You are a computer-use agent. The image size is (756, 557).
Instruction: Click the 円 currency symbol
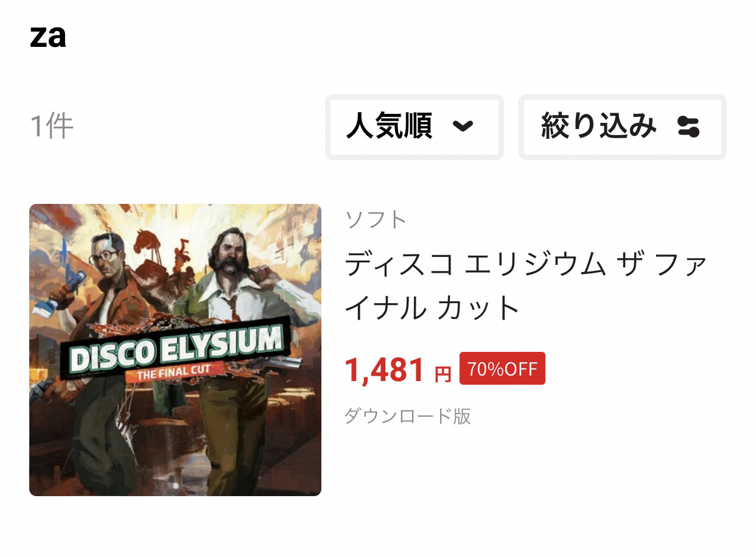click(x=443, y=374)
